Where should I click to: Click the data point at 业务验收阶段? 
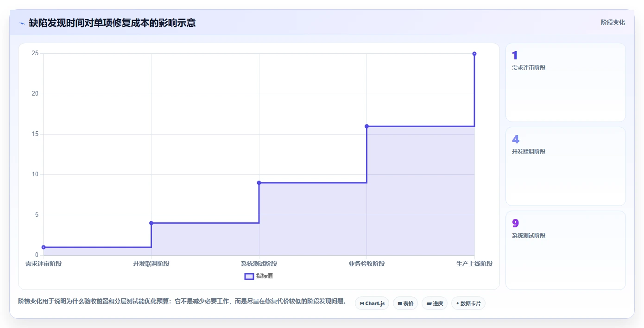[x=366, y=126]
